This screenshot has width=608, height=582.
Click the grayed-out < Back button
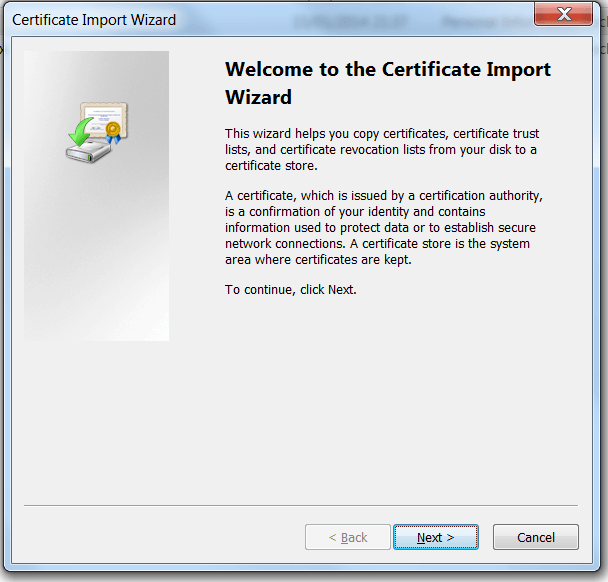[x=347, y=537]
